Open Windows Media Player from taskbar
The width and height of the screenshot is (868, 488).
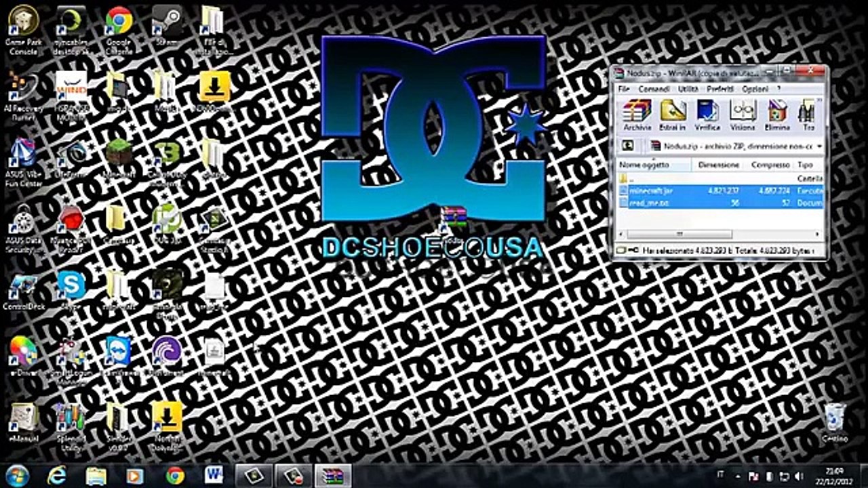click(x=136, y=476)
